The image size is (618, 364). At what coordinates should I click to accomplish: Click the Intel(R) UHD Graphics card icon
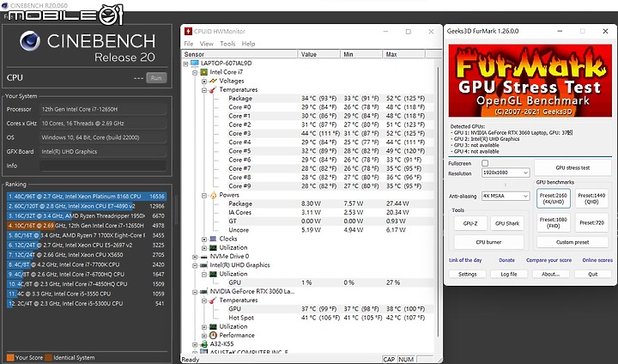coord(203,265)
